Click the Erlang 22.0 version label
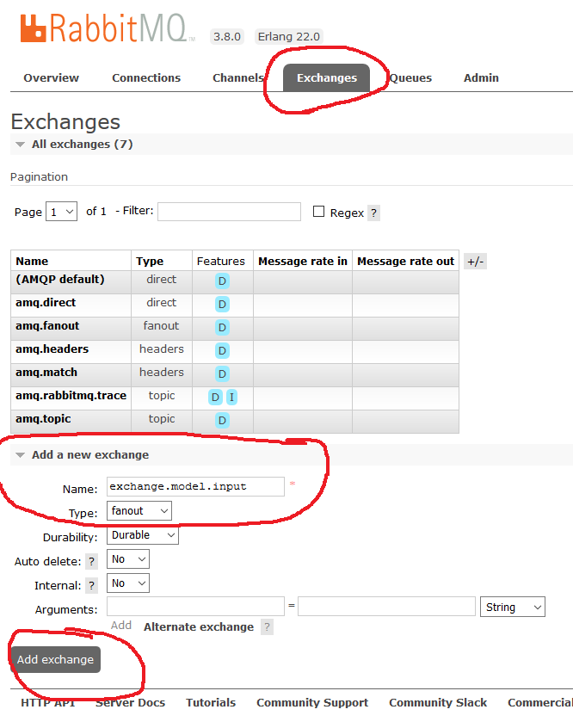This screenshot has width=573, height=728. (289, 37)
